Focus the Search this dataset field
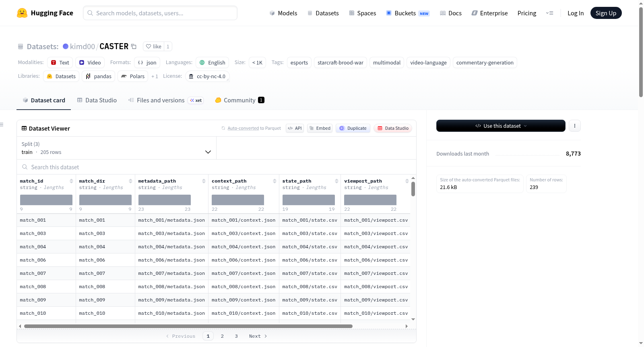Image resolution: width=644 pixels, height=347 pixels. [217, 167]
